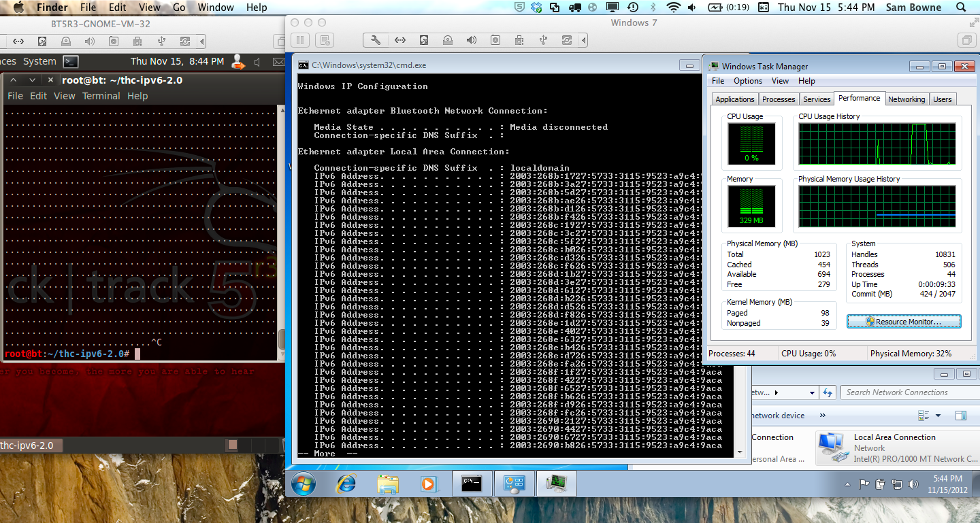Click network adapter icon in Windows 7 VM toolbar

399,40
